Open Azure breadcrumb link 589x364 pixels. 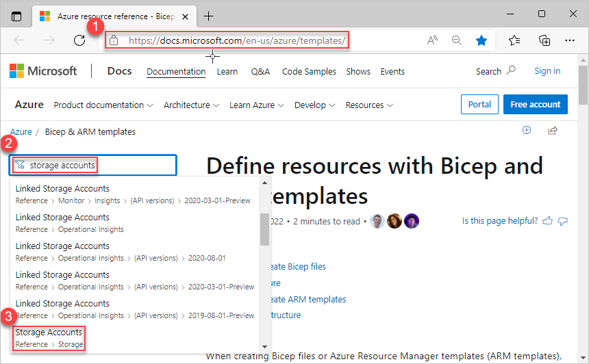click(x=21, y=132)
